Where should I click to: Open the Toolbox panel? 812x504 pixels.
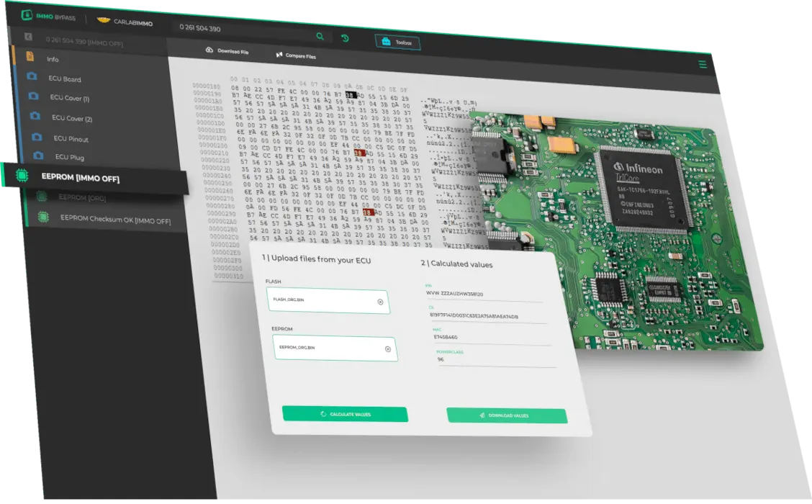(x=398, y=42)
